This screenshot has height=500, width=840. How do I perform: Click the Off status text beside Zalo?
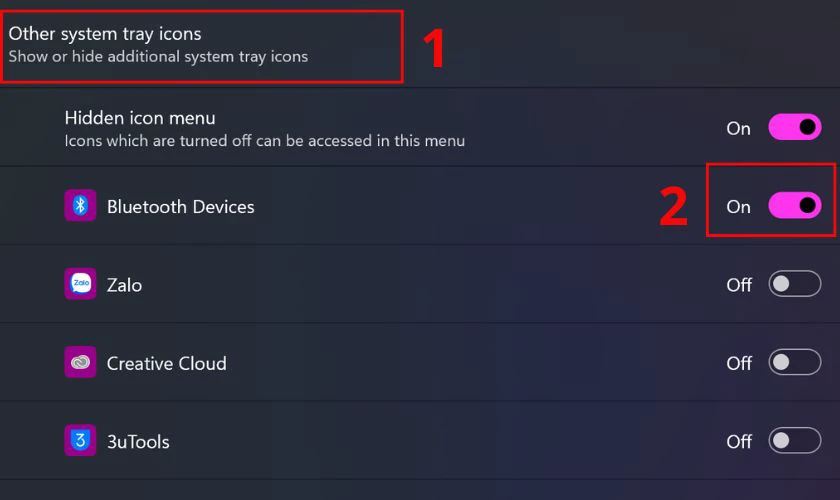[x=739, y=285]
